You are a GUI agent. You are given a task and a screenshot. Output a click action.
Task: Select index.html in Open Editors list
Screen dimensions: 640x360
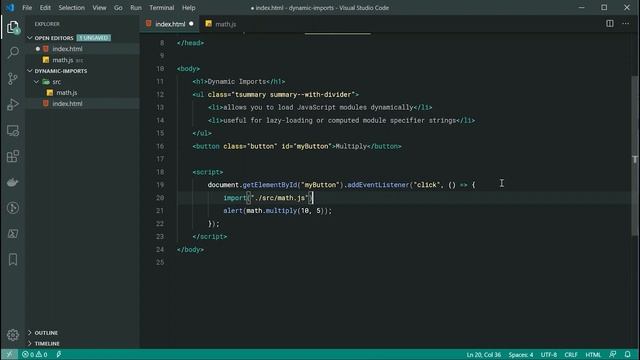[x=83, y=49]
